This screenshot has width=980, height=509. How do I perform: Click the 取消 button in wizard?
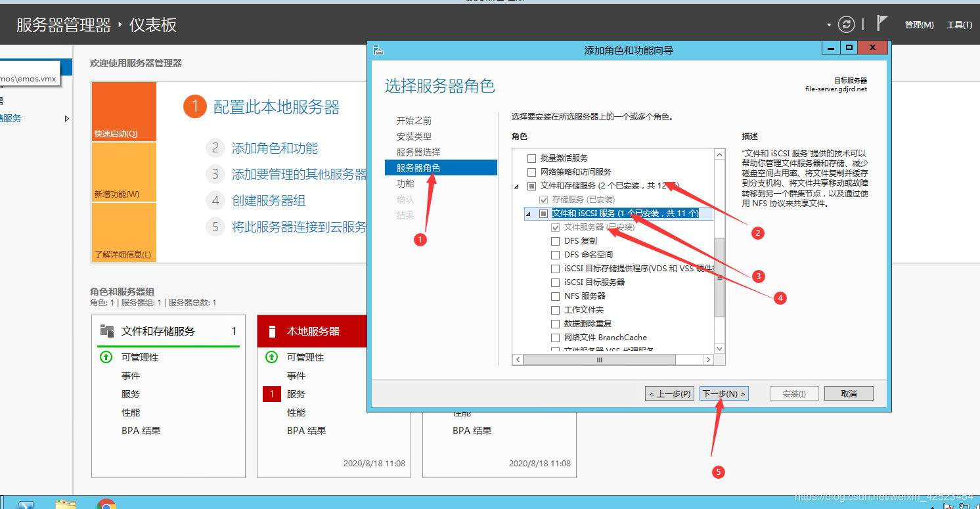(x=849, y=393)
